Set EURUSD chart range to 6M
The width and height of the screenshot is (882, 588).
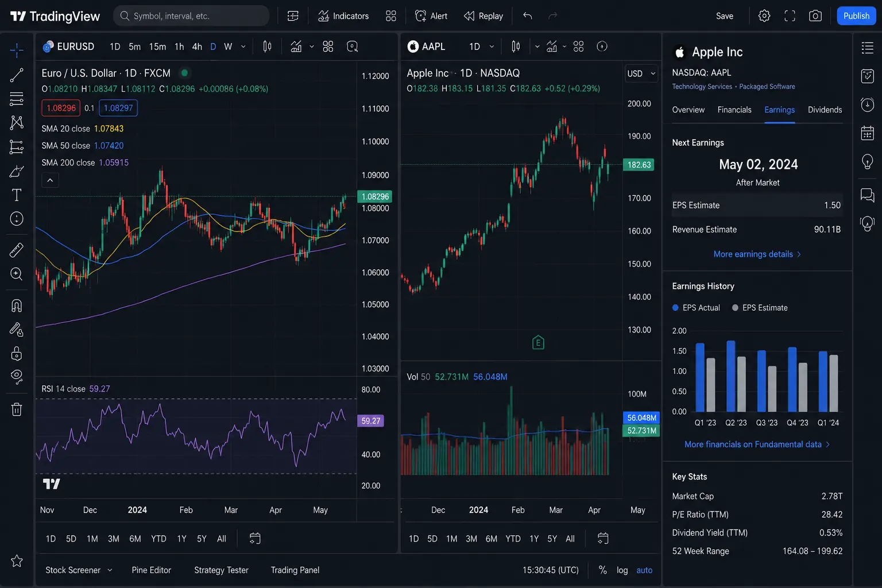pos(135,539)
